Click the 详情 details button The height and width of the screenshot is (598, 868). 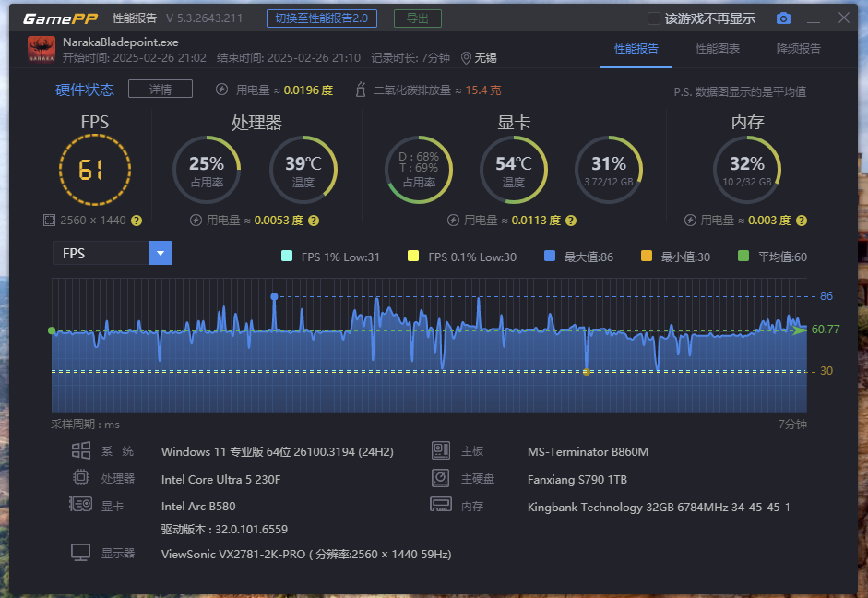161,90
